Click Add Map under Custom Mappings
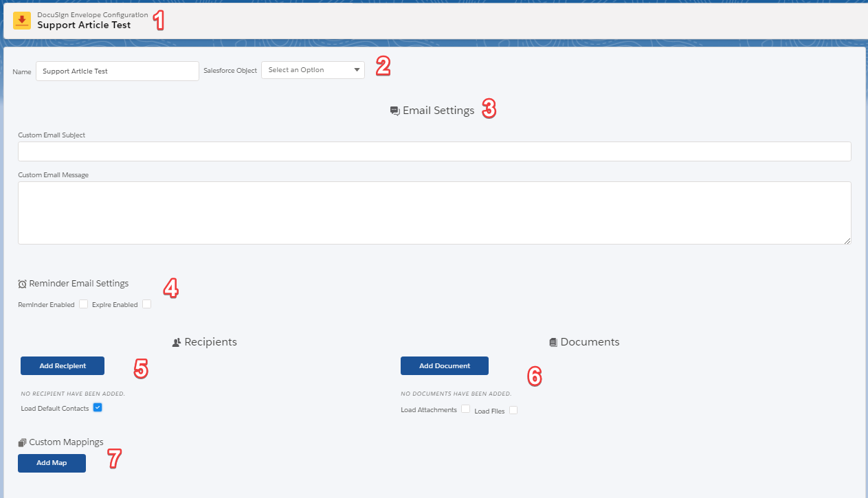The height and width of the screenshot is (498, 868). [x=52, y=463]
